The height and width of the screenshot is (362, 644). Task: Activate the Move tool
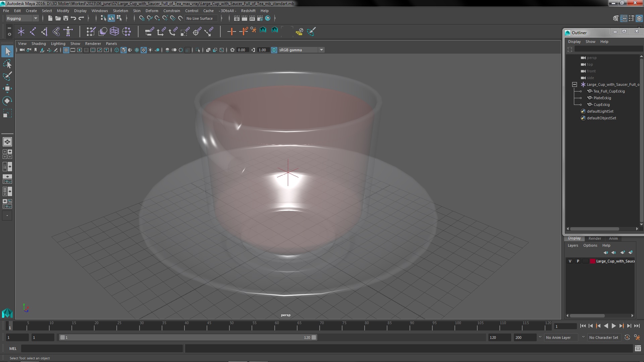(x=7, y=88)
